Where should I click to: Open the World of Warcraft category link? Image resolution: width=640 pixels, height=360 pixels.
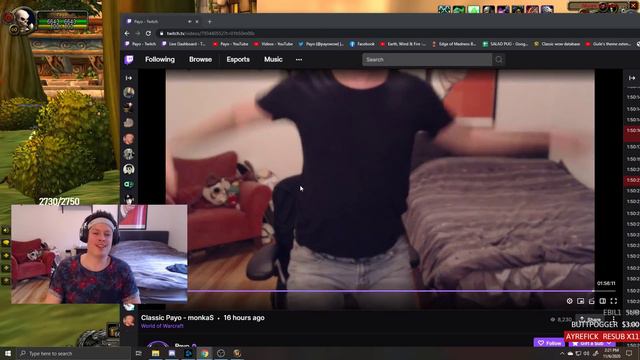tap(162, 326)
